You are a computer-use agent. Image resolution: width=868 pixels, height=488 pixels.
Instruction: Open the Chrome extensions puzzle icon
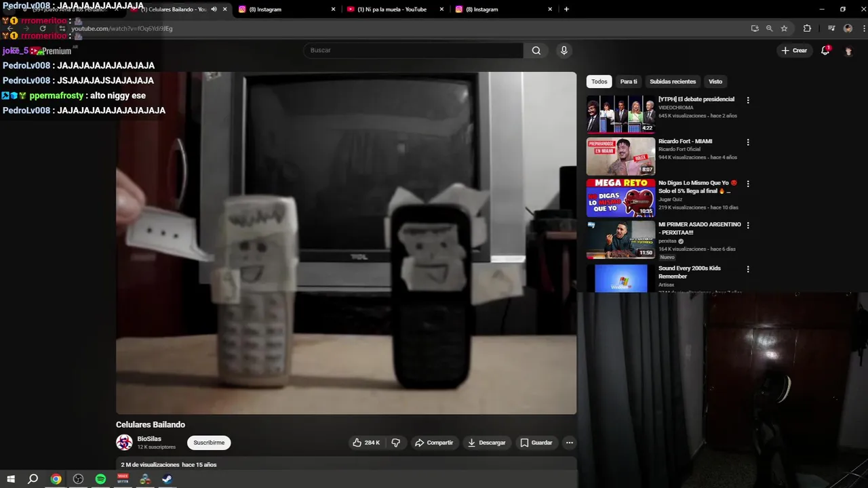[807, 28]
